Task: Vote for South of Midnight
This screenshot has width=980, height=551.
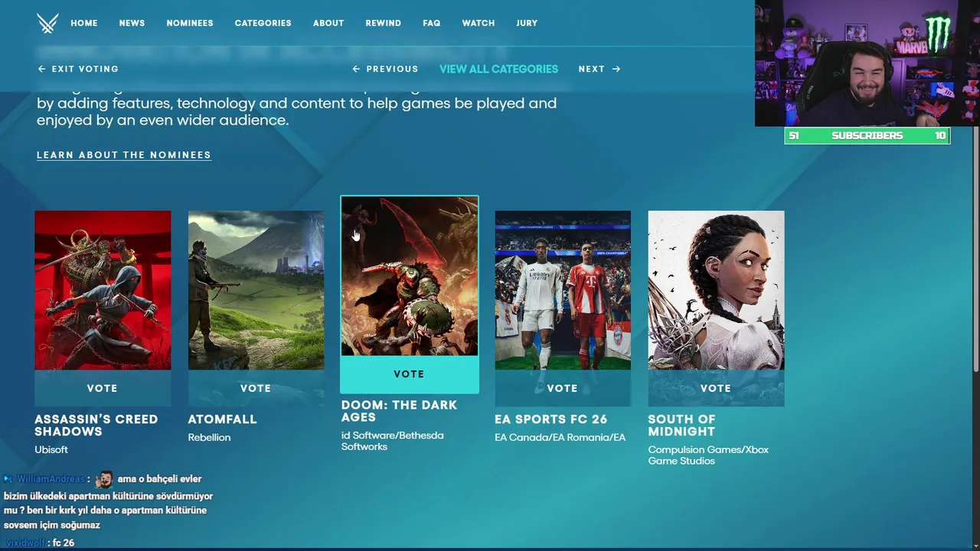Action: pyautogui.click(x=716, y=388)
